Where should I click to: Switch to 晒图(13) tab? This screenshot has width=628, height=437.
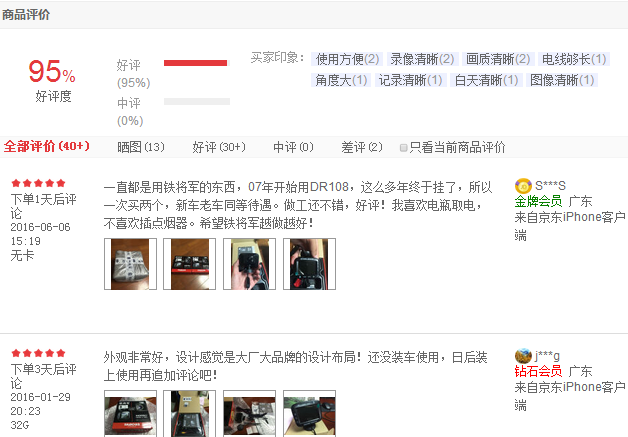[141, 147]
